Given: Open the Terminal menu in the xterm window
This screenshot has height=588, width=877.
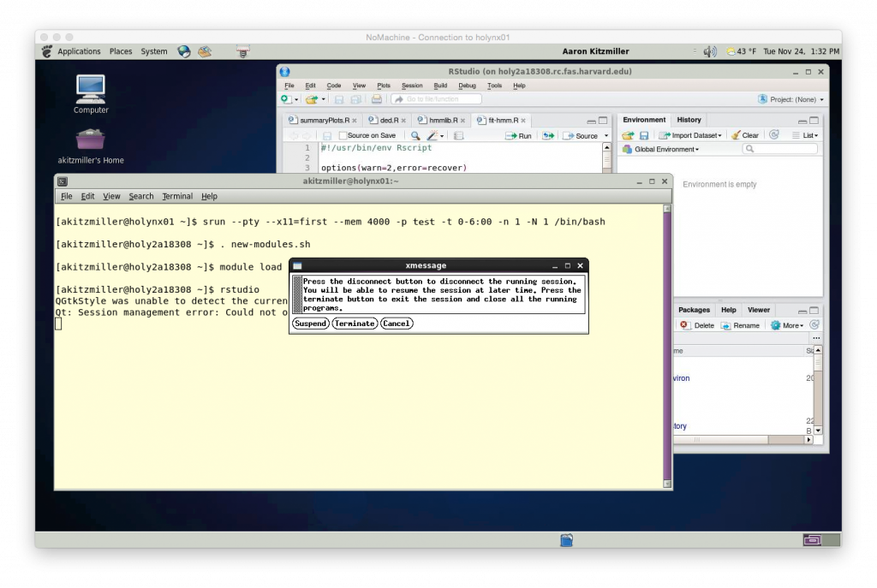Looking at the screenshot, I should 177,196.
